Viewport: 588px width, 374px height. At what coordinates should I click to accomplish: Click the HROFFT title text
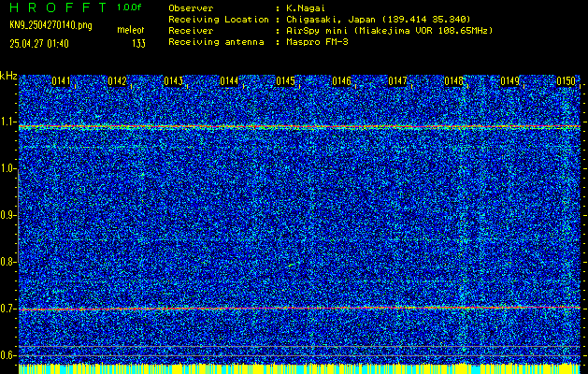pos(58,7)
